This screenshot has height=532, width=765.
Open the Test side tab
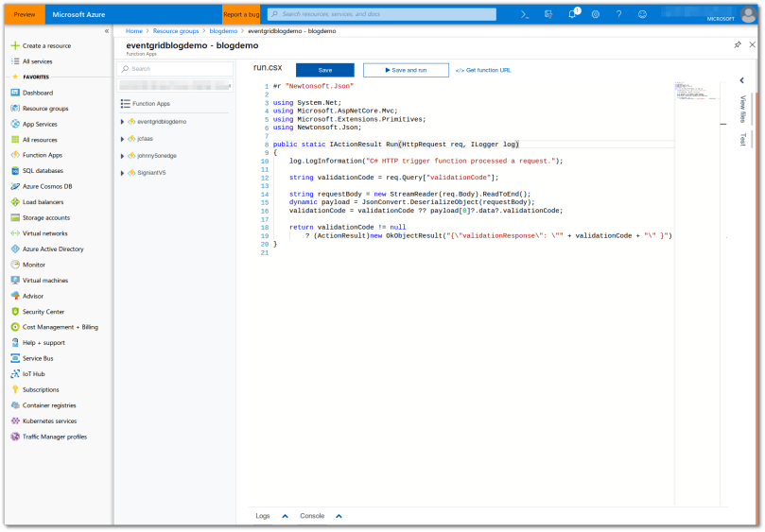tap(743, 140)
